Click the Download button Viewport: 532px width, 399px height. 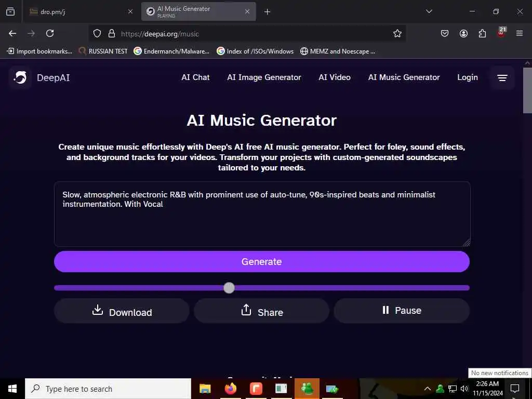click(122, 311)
